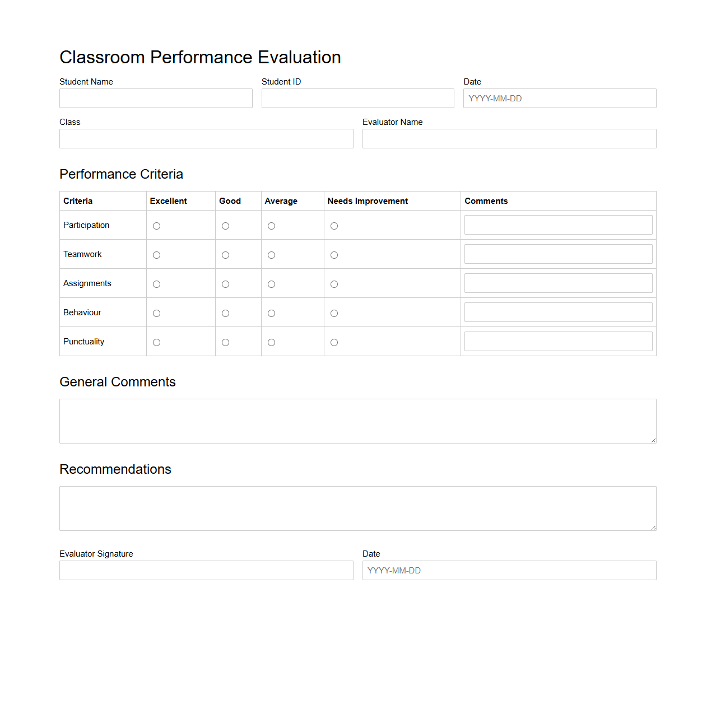Select Average rating for Assignments
Viewport: 716px width, 728px height.
point(271,284)
